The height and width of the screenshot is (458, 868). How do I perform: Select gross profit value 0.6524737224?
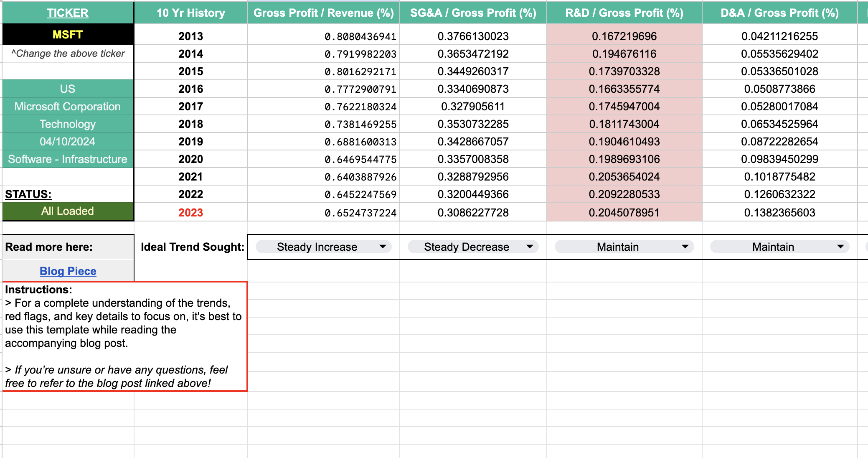point(324,213)
